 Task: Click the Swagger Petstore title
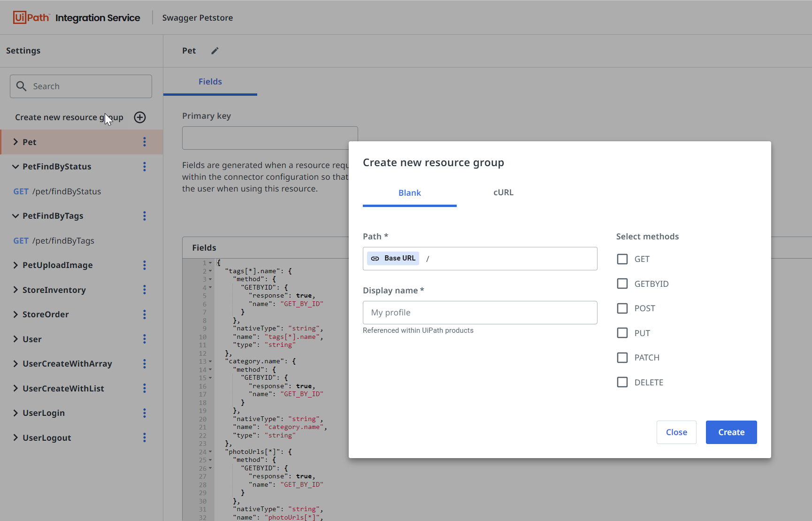(x=198, y=18)
